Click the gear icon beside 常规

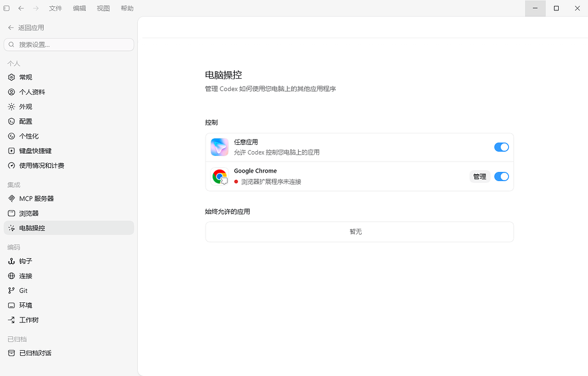(x=11, y=78)
